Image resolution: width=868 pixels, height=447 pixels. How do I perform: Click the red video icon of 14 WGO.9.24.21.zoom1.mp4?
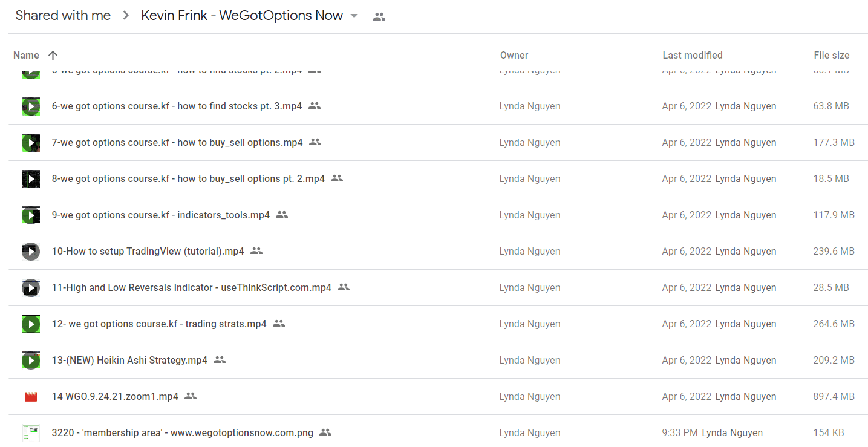(31, 397)
